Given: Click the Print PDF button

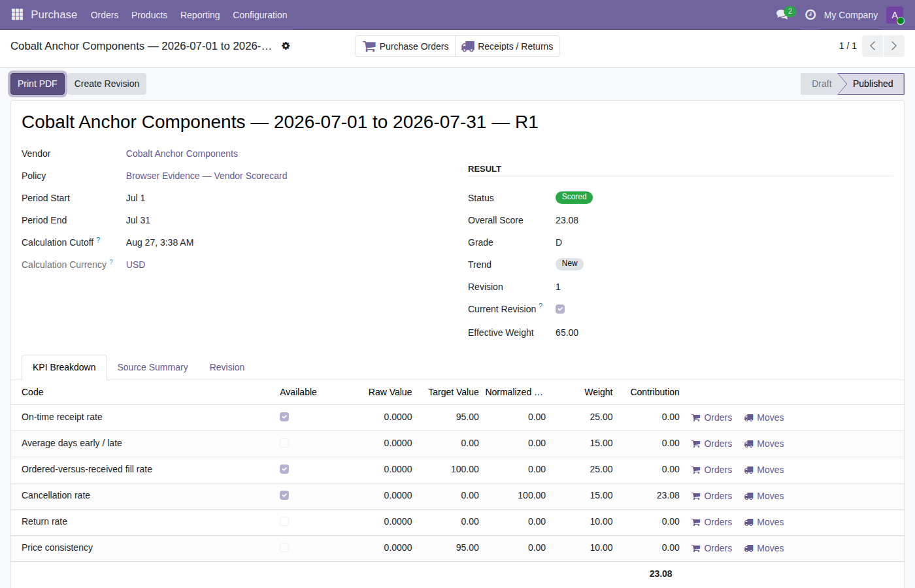Looking at the screenshot, I should pyautogui.click(x=37, y=84).
